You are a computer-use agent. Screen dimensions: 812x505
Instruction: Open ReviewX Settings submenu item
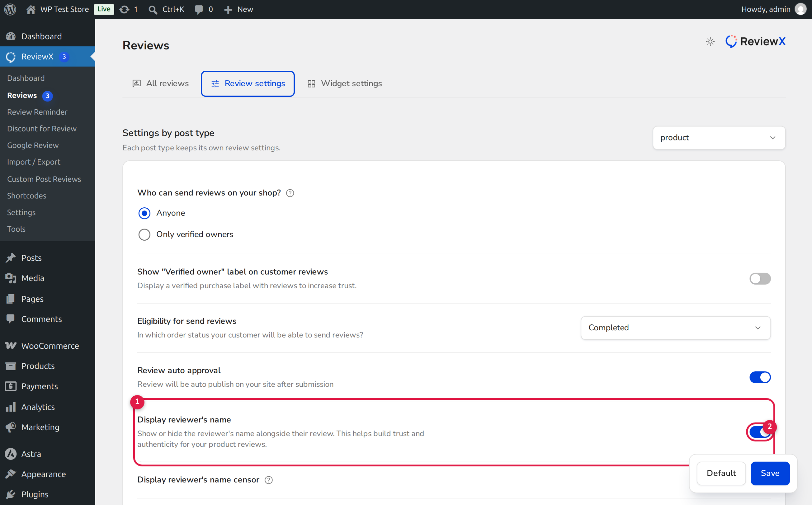tap(21, 212)
